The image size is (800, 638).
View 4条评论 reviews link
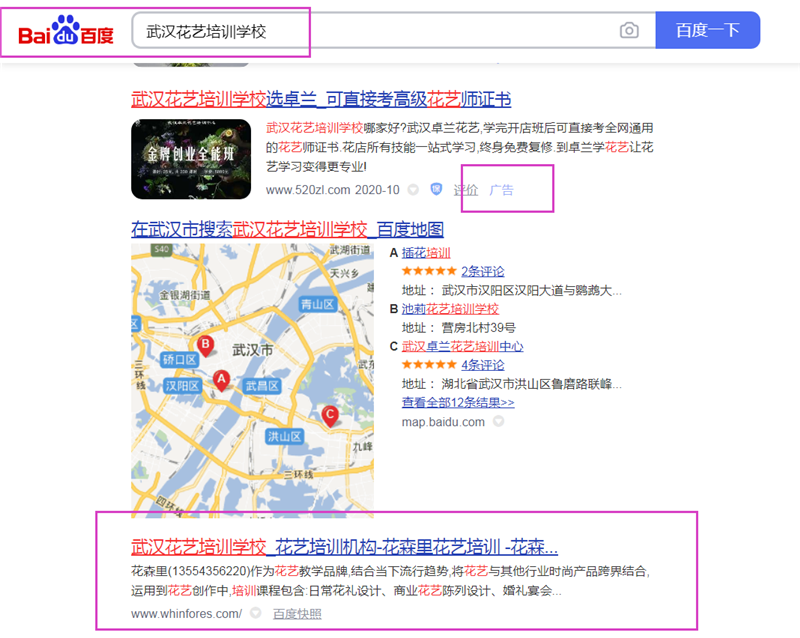click(x=483, y=365)
